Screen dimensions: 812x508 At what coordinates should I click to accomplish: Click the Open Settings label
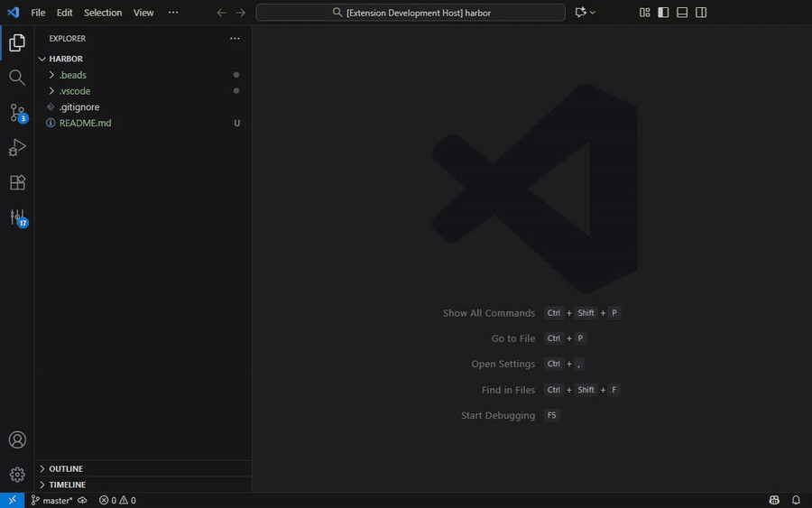point(503,364)
